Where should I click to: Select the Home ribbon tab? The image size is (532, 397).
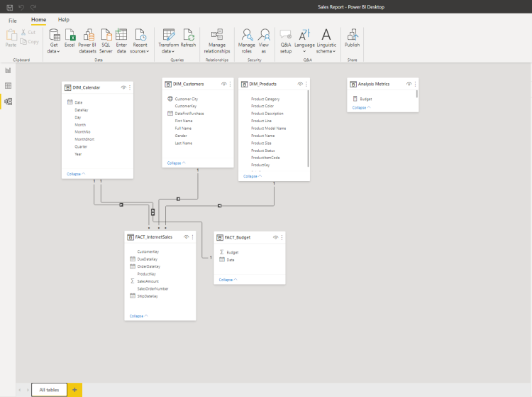pos(39,20)
